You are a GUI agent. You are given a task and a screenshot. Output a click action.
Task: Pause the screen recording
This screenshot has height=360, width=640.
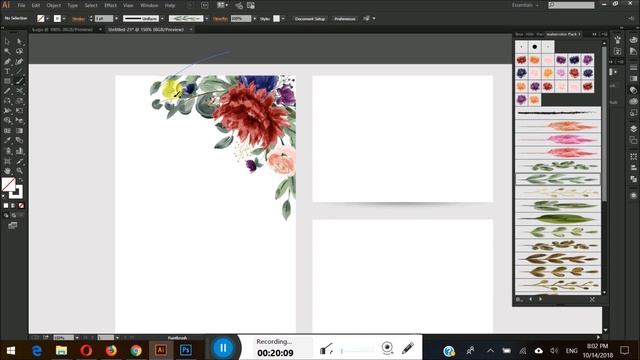pyautogui.click(x=223, y=348)
